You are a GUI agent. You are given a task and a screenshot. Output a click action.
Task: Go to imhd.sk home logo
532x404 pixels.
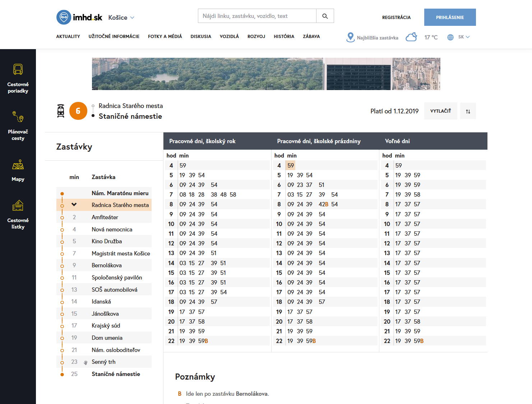[x=79, y=17]
